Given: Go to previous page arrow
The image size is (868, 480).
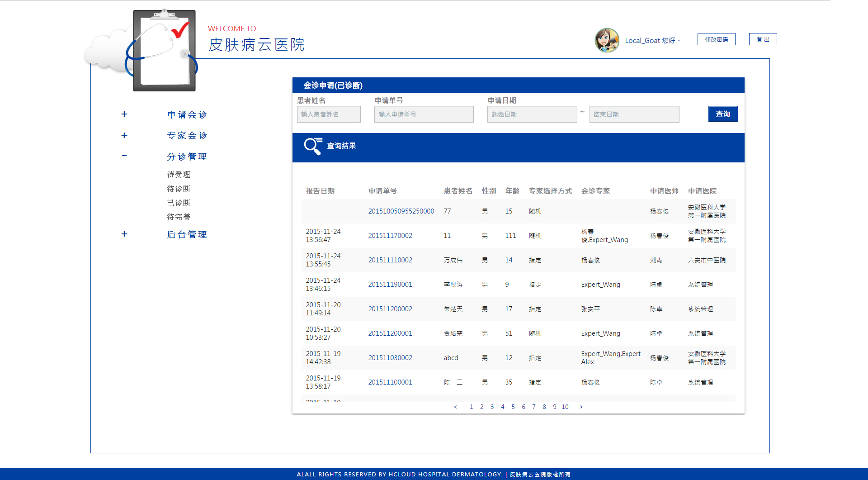Looking at the screenshot, I should pos(455,407).
